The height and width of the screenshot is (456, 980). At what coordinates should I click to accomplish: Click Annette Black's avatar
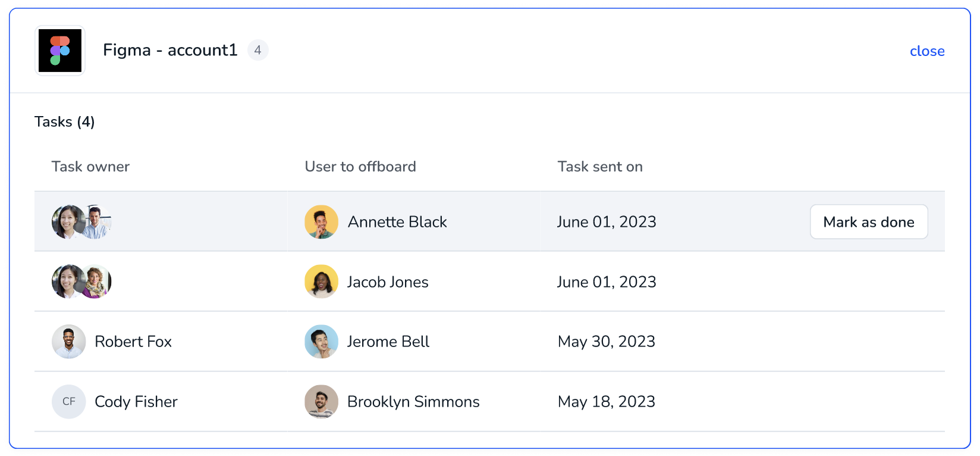(321, 222)
